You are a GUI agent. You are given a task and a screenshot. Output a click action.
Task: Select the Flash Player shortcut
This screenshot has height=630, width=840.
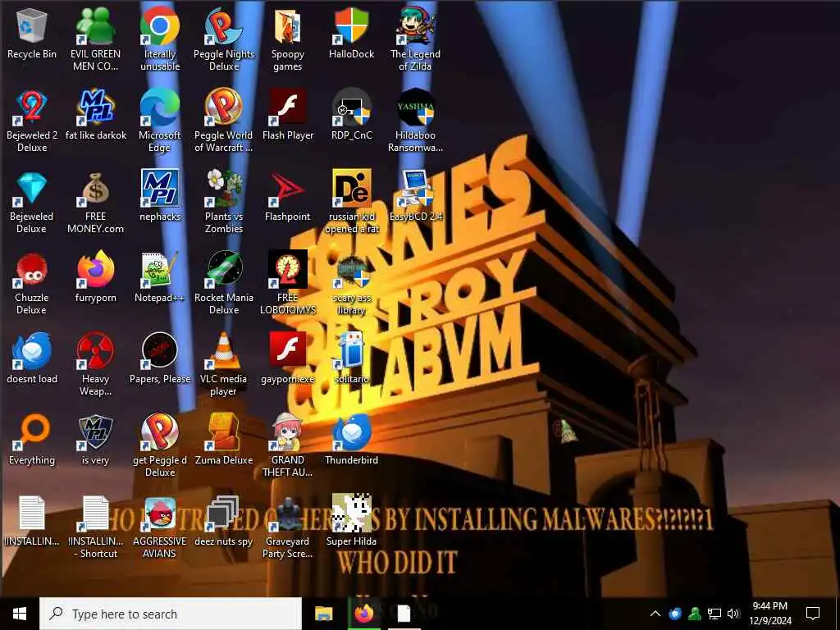tap(288, 115)
